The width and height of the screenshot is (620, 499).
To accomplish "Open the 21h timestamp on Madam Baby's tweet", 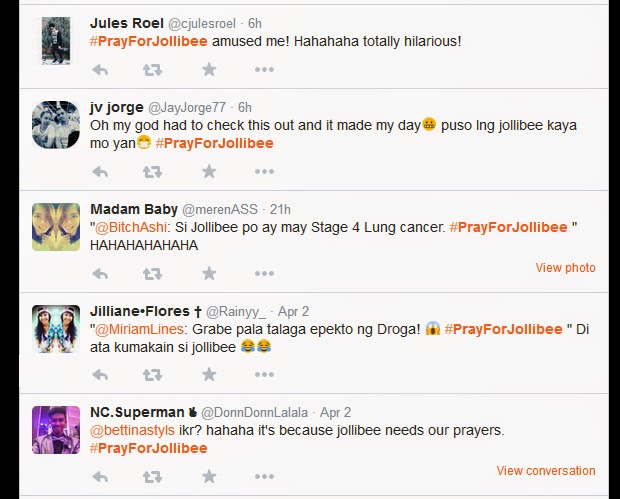I will coord(280,209).
